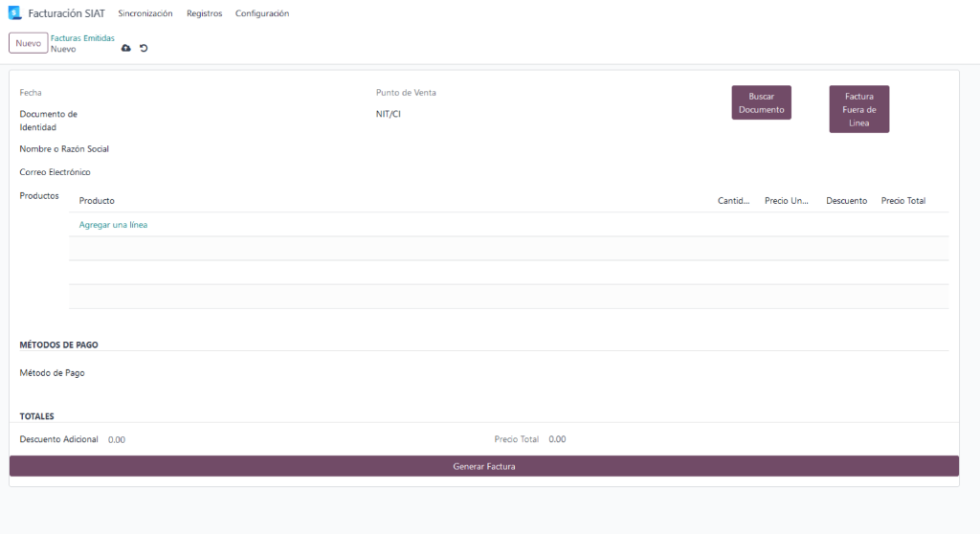The width and height of the screenshot is (980, 534).
Task: Click the Factura Fuera de Linea button
Action: [858, 109]
